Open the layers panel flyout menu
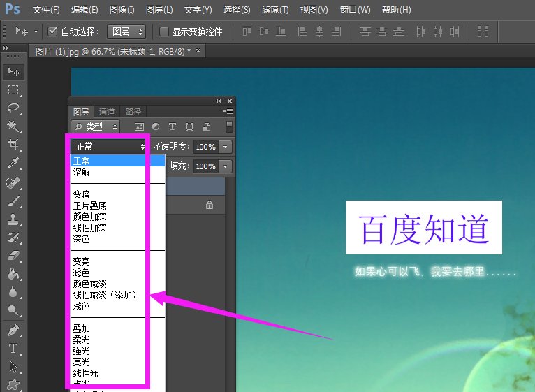The image size is (535, 392). pyautogui.click(x=228, y=111)
